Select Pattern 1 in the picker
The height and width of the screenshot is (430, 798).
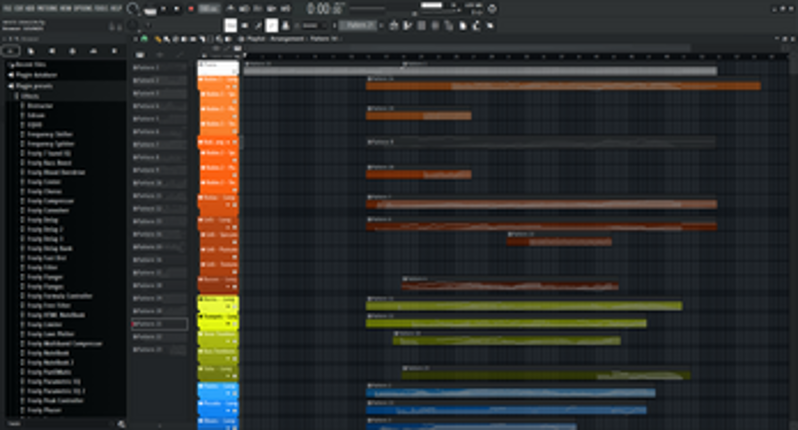(x=159, y=67)
